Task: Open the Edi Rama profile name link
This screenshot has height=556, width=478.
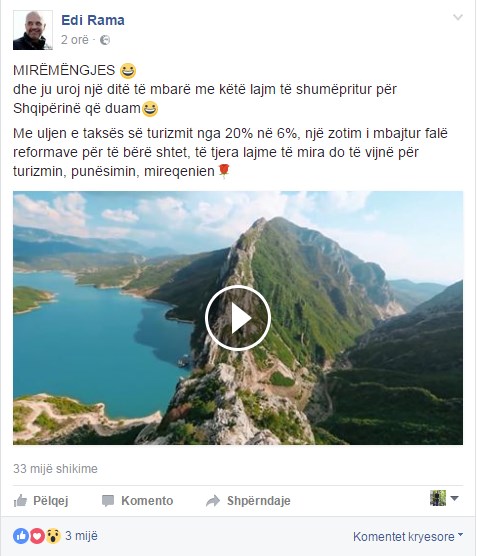Action: pos(93,20)
